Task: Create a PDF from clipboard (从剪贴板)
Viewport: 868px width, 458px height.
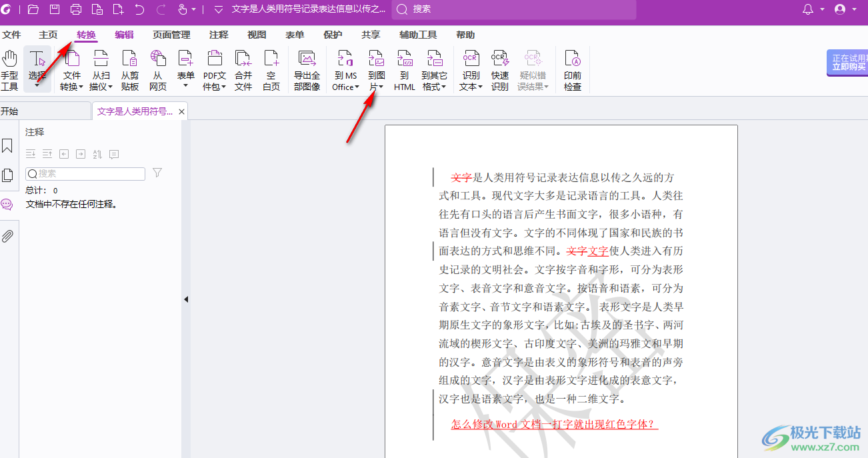Action: (x=130, y=70)
